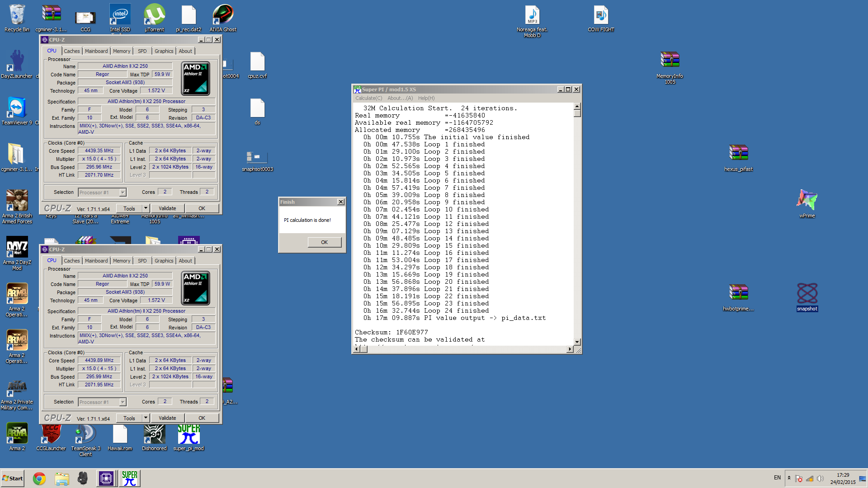
Task: Open Graphics tab in bottom CPU-Z
Action: tap(164, 261)
